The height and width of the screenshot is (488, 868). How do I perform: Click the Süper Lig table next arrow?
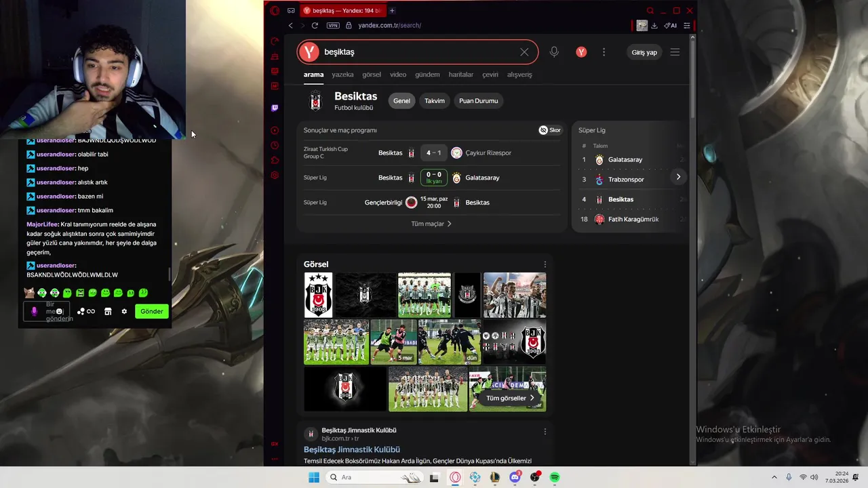click(678, 177)
